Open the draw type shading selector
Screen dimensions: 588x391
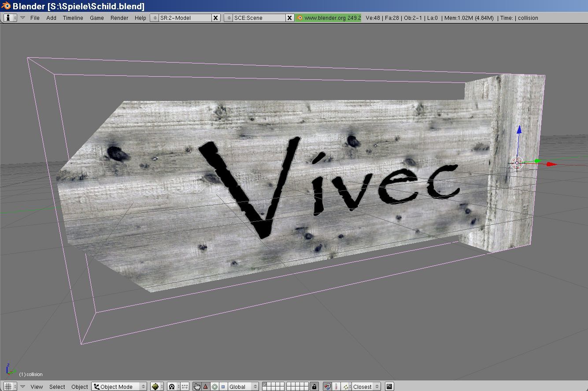point(157,387)
